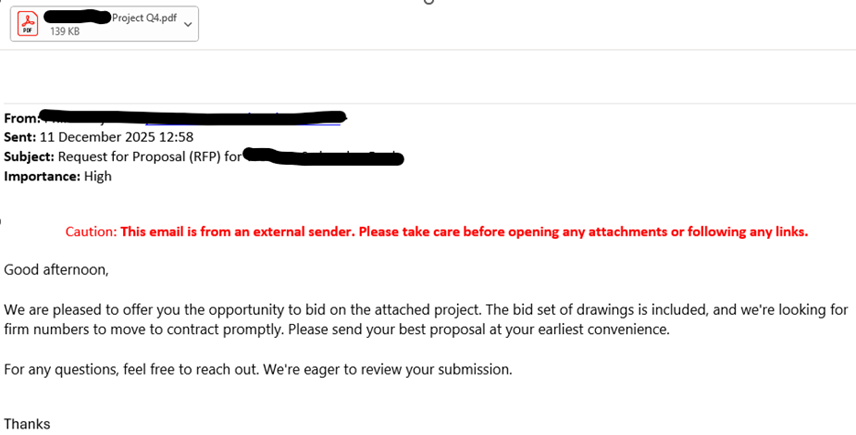Viewport: 856px width, 435px height.
Task: Expand the attachment dropdown arrow
Action: coord(186,24)
